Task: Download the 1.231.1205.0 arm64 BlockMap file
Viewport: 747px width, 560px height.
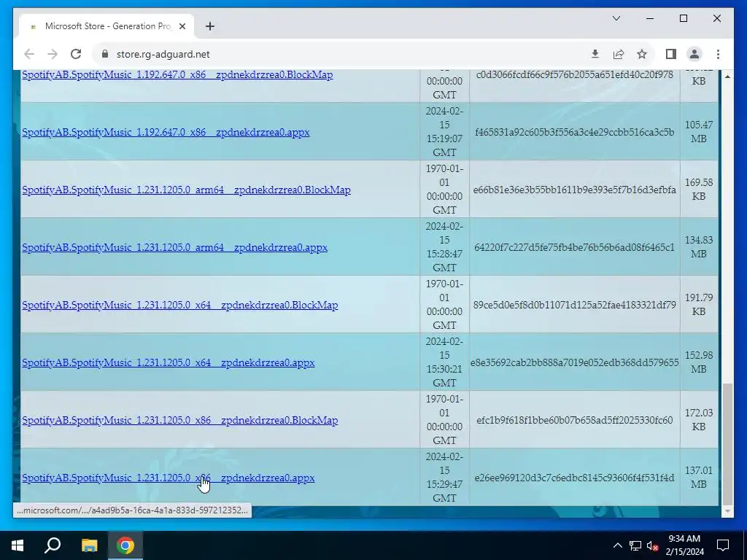Action: [186, 190]
